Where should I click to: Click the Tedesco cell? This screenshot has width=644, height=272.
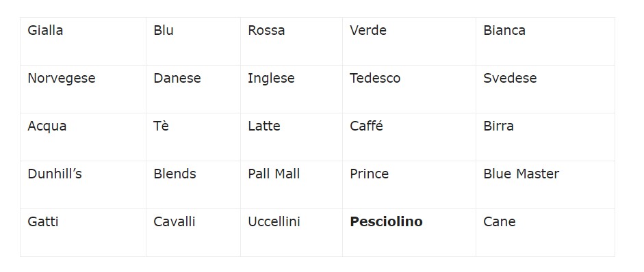point(409,89)
